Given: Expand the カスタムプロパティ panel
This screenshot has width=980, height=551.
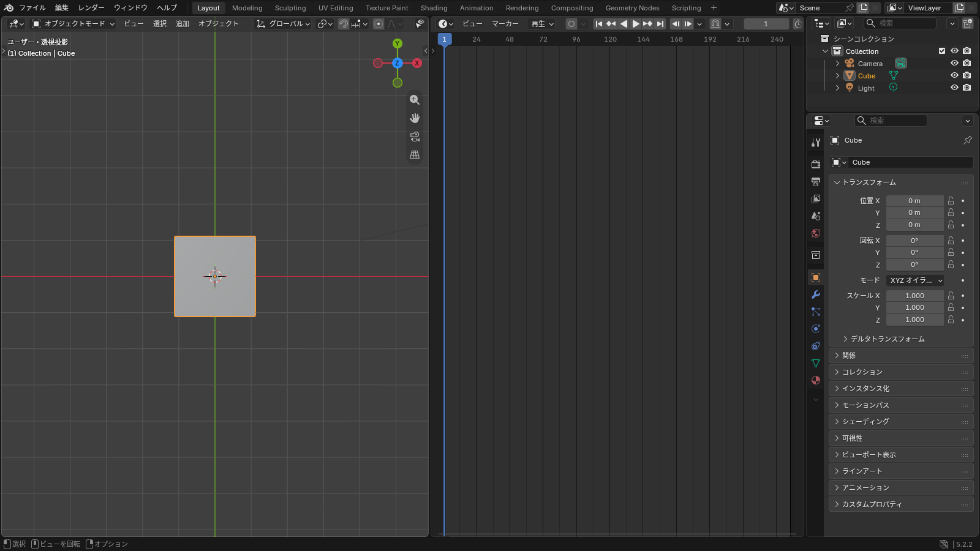Looking at the screenshot, I should pyautogui.click(x=900, y=504).
